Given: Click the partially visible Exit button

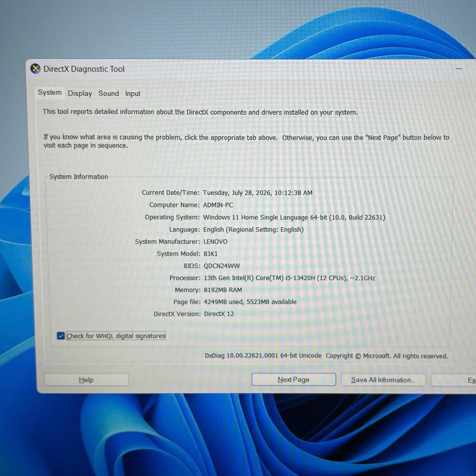Looking at the screenshot, I should [x=453, y=380].
